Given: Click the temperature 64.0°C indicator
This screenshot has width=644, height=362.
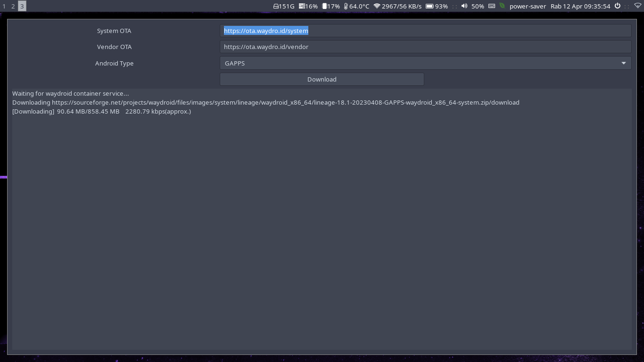Looking at the screenshot, I should tap(356, 6).
